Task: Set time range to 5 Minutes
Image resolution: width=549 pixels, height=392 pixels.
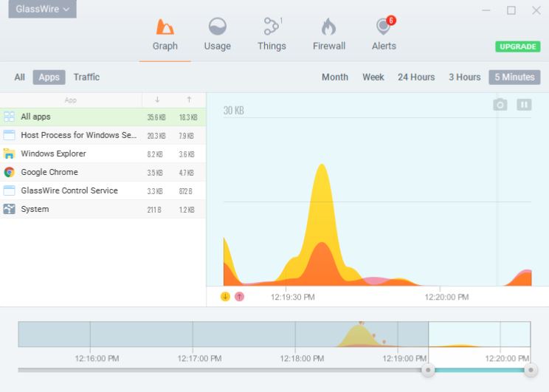Action: tap(514, 77)
